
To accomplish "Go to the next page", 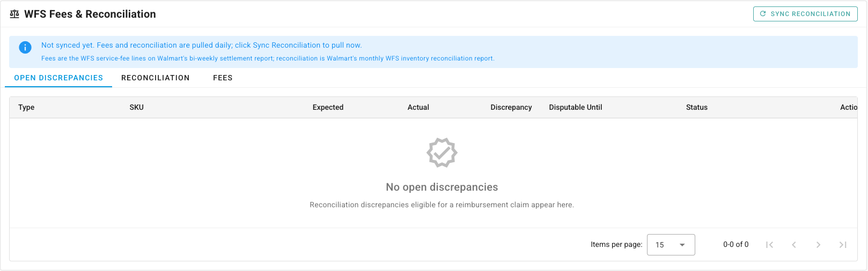I will point(818,245).
